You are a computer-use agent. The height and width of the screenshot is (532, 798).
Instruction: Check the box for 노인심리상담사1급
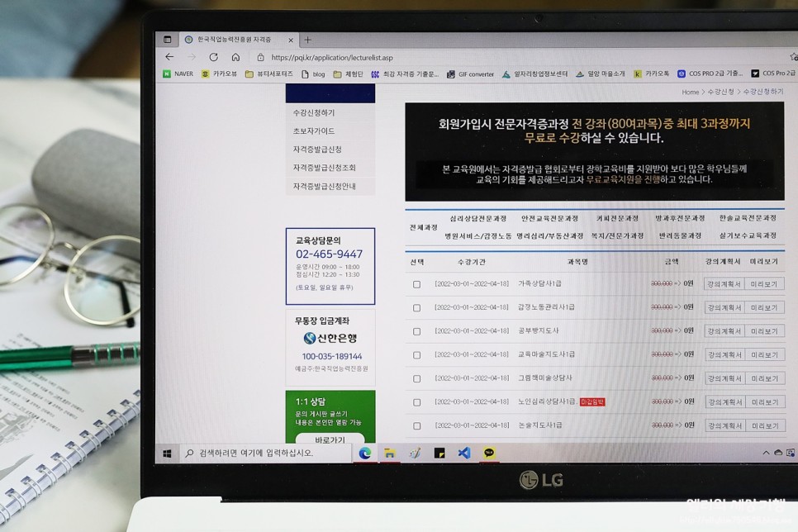click(417, 402)
